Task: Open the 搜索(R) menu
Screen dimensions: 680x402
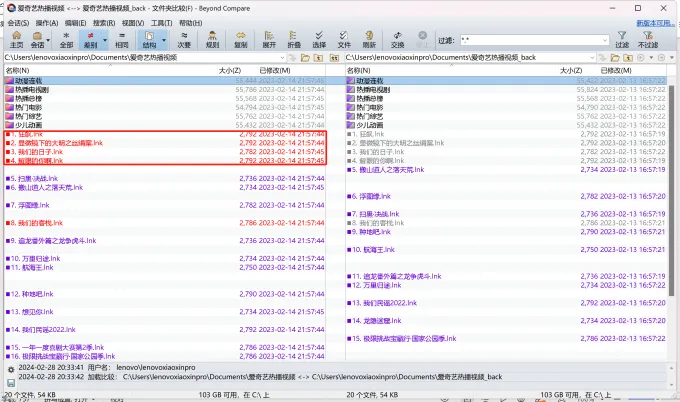Action: coord(104,23)
